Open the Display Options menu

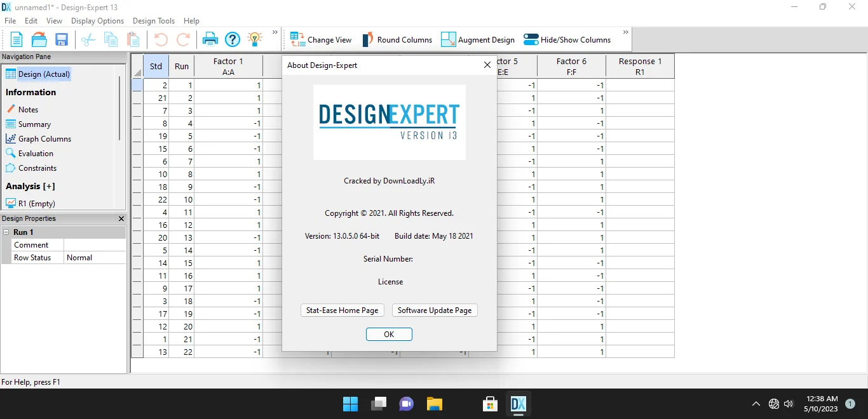[97, 21]
